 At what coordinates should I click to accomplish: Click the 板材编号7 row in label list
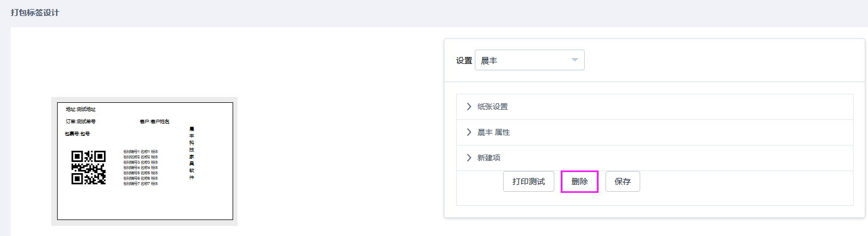point(141,184)
